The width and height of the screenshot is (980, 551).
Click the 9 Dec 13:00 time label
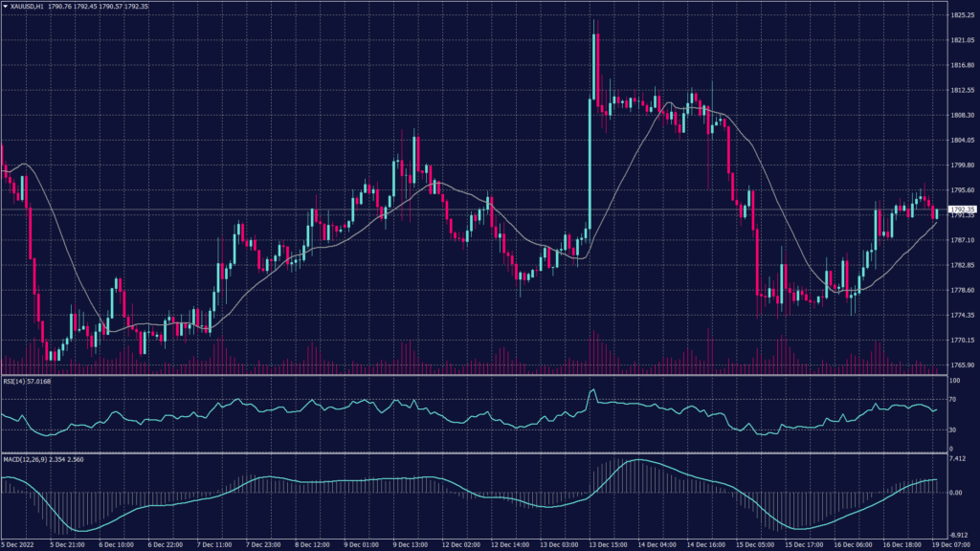click(x=410, y=544)
